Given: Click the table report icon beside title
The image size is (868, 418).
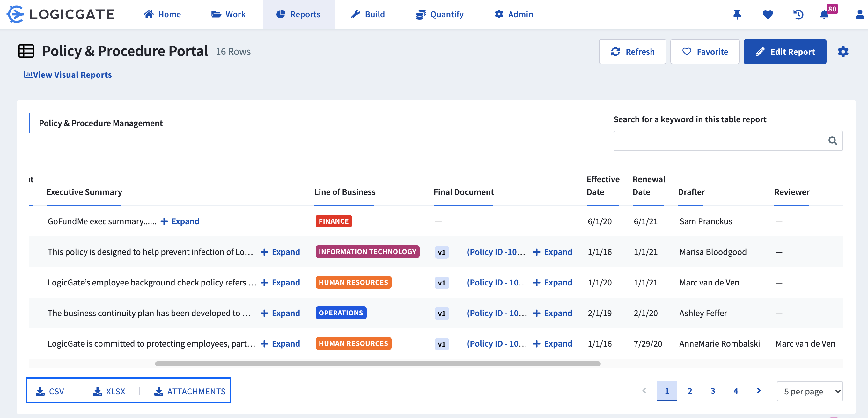Looking at the screenshot, I should (26, 51).
